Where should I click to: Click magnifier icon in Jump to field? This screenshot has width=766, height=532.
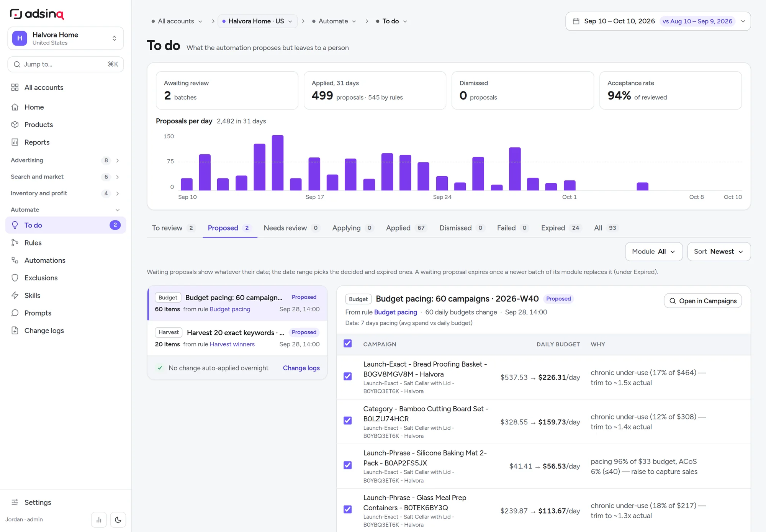pos(17,64)
